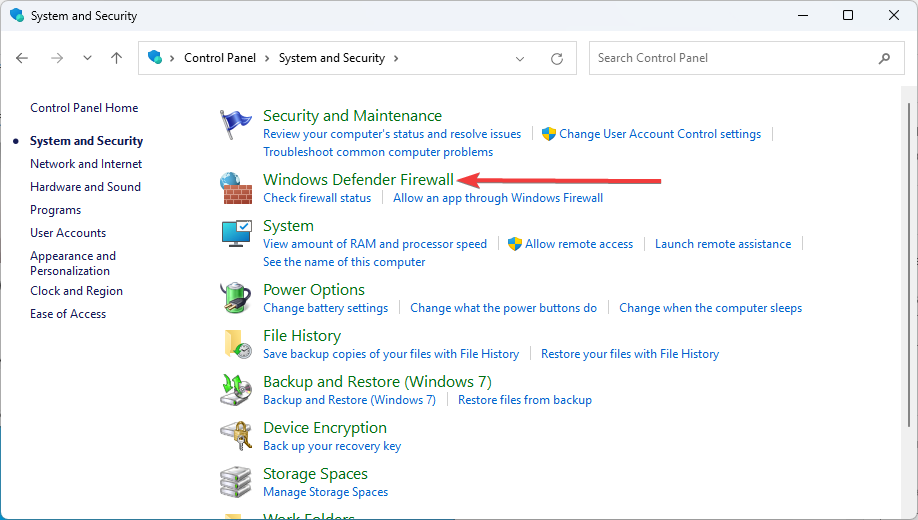Image resolution: width=918 pixels, height=520 pixels.
Task: Open Security and Maintenance heading
Action: click(x=352, y=115)
